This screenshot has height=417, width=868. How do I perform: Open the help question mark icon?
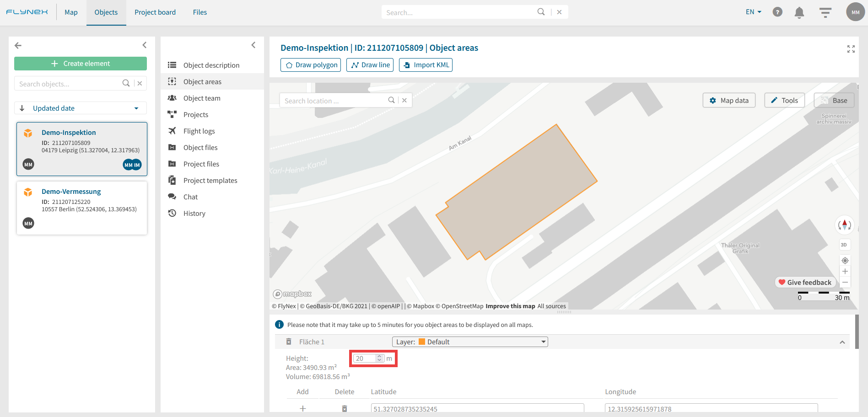(777, 12)
